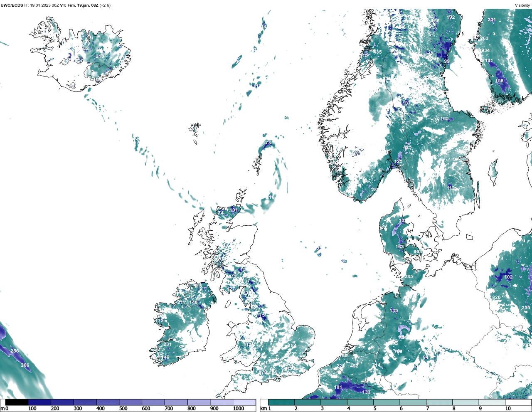Click the '285' value south of Denmark
The image size is (532, 412).
pyautogui.click(x=409, y=276)
